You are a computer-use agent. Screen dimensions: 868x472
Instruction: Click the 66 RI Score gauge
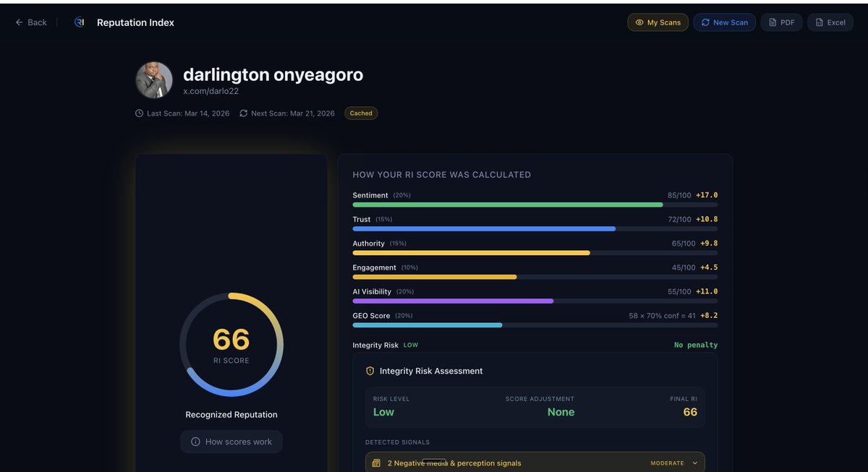(x=231, y=345)
